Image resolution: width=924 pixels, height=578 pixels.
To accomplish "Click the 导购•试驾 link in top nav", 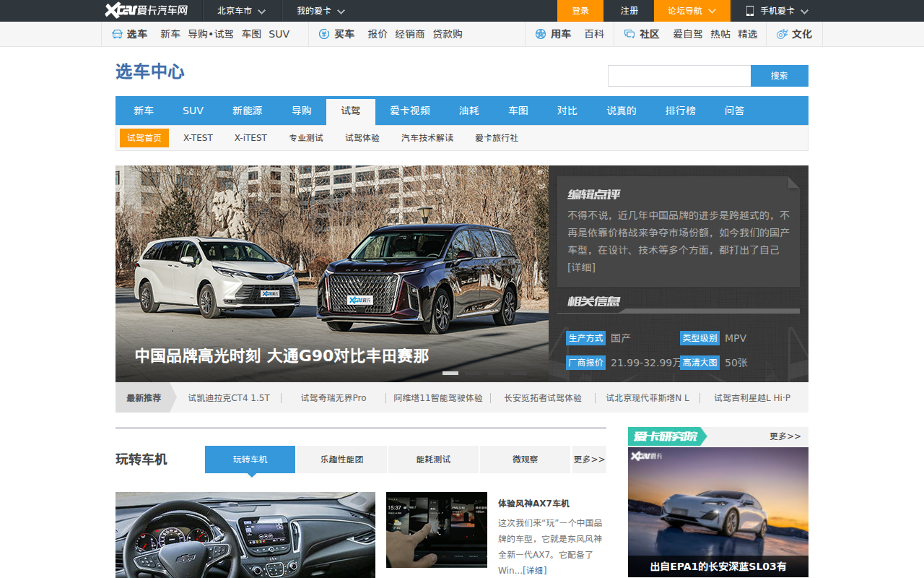I will (211, 34).
